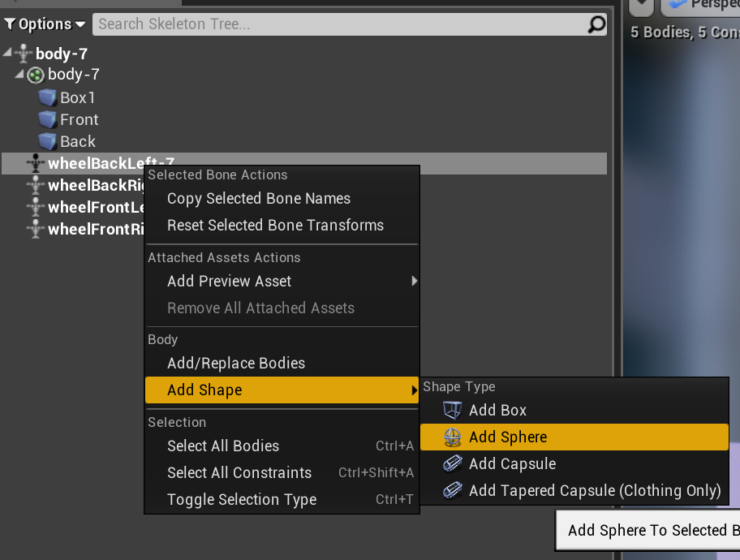Choose Add/Replace Bodies from context menu

[x=236, y=364]
